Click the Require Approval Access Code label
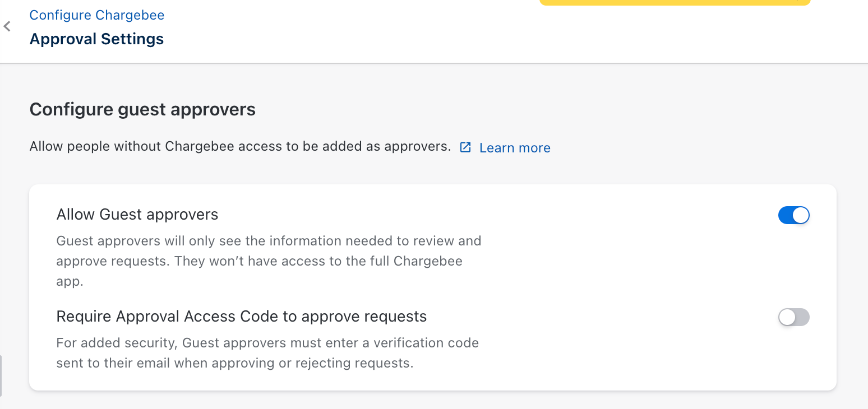The image size is (868, 409). (x=241, y=317)
